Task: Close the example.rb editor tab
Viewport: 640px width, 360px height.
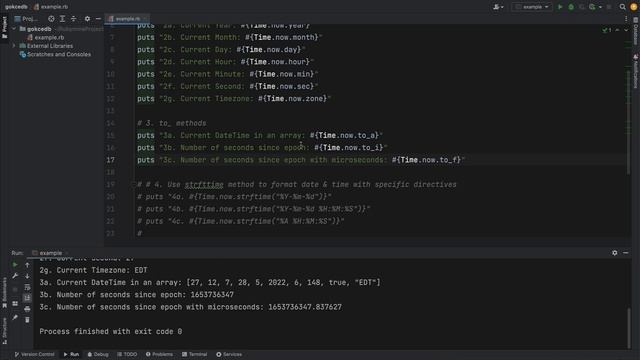Action: 145,19
